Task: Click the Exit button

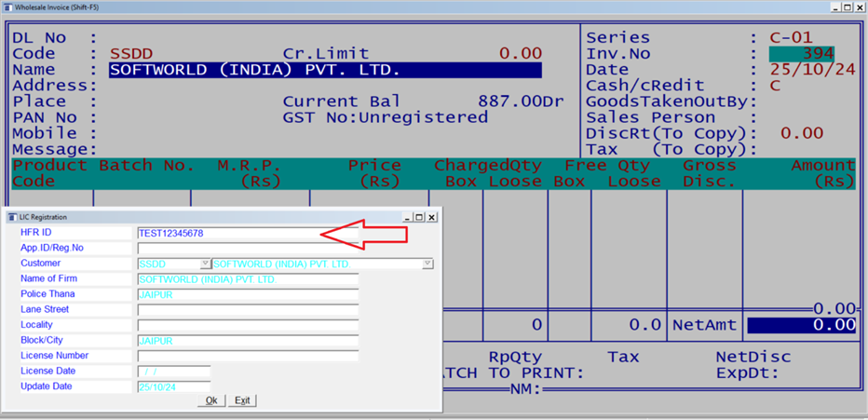Action: click(x=242, y=400)
